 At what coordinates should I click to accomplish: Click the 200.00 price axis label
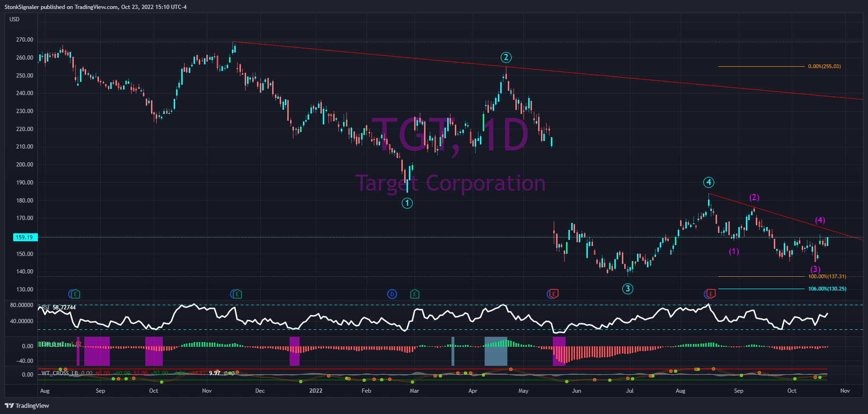pos(25,165)
